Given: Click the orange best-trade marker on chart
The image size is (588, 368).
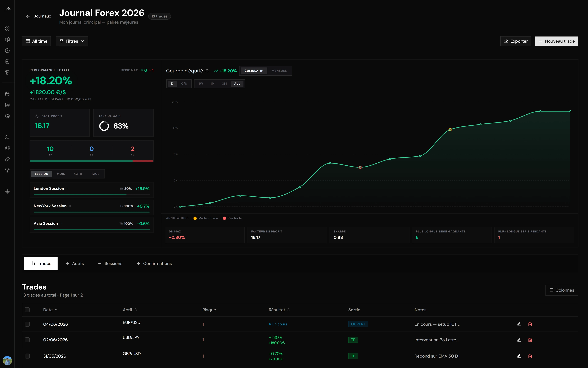Looking at the screenshot, I should 450,130.
